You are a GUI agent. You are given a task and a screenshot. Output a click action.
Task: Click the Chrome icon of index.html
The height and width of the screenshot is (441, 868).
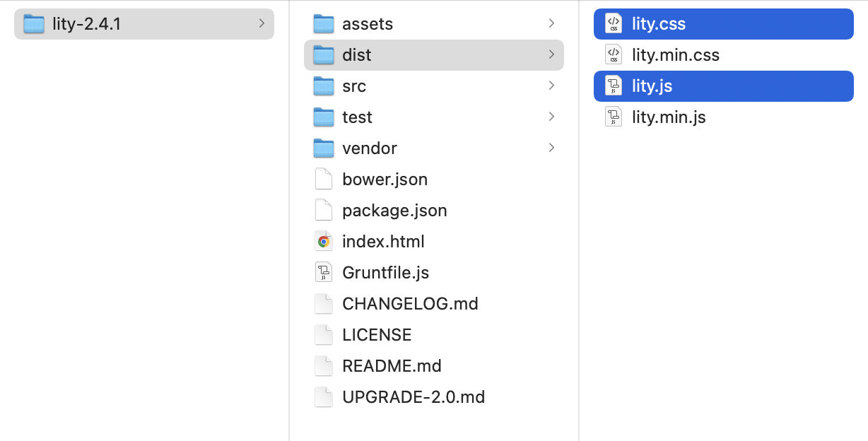pyautogui.click(x=324, y=242)
